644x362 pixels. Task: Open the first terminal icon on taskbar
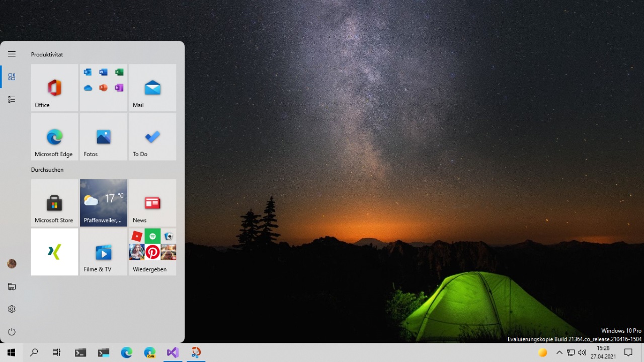[80, 352]
